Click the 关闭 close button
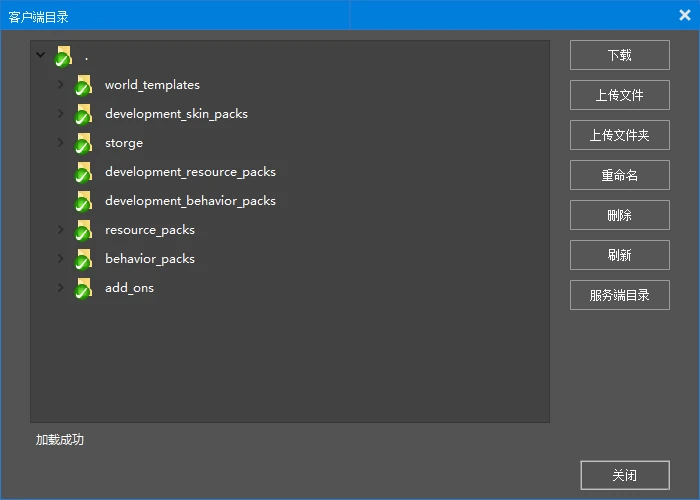700x500 pixels. (x=625, y=475)
